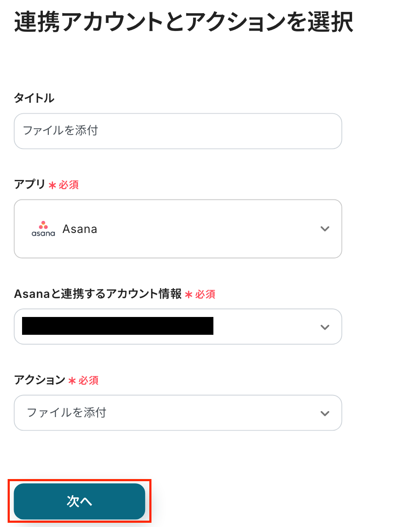The image size is (420, 527).
Task: Click the Asanaと連携するアカウント情報 label
Action: (x=98, y=294)
